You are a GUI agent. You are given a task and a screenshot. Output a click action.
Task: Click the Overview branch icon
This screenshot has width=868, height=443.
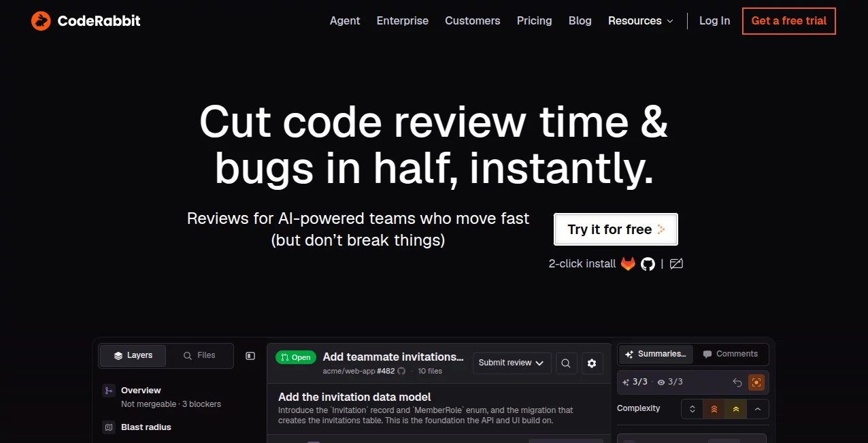[x=108, y=391]
